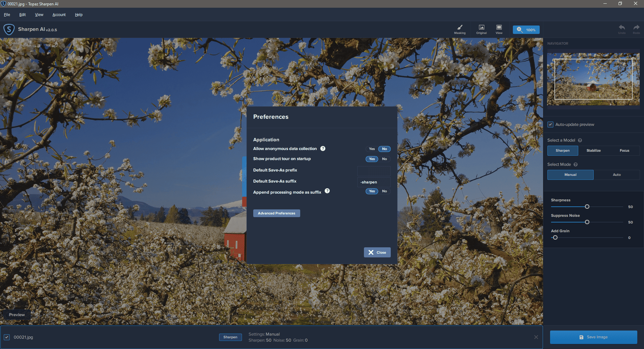Click the Sharpness value 50
This screenshot has width=644, height=349.
[x=631, y=207]
